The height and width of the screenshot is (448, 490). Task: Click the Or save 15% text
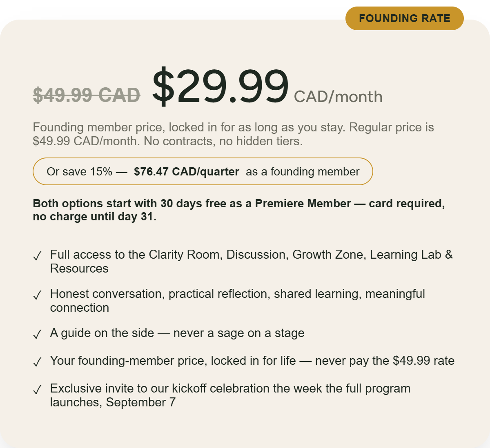[x=79, y=171]
